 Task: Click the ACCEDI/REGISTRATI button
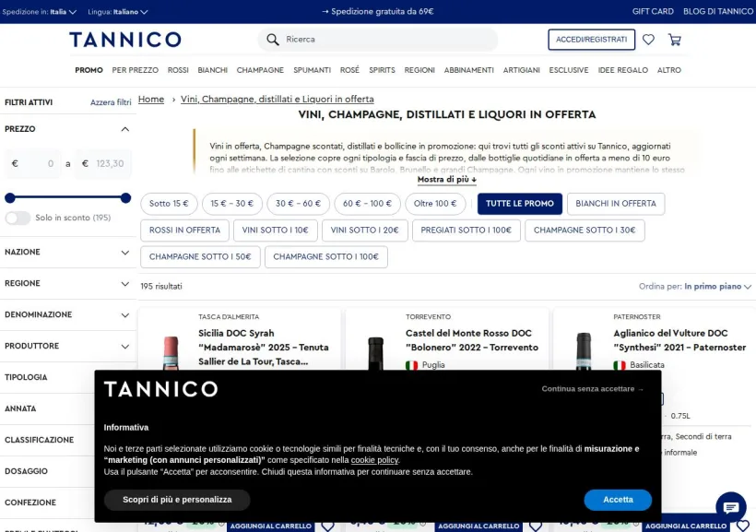tap(591, 40)
